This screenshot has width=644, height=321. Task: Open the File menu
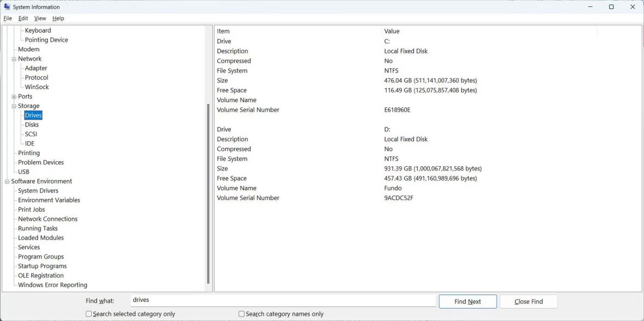(x=8, y=18)
